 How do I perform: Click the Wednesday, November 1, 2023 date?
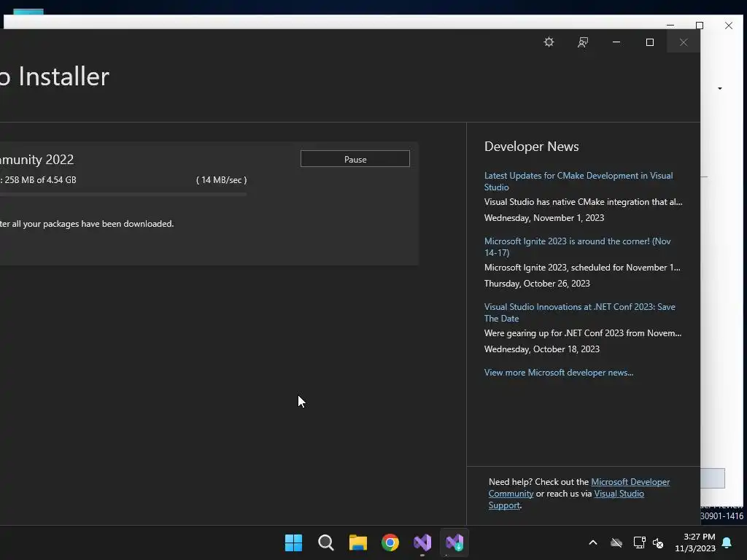coord(544,218)
